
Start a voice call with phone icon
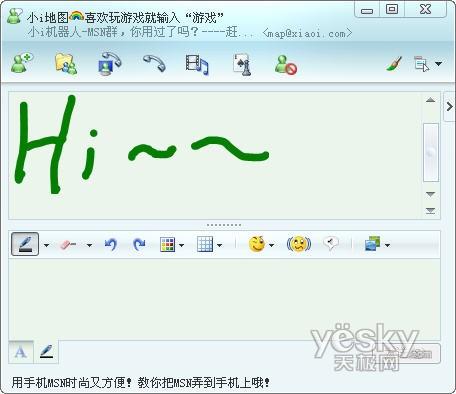[154, 63]
